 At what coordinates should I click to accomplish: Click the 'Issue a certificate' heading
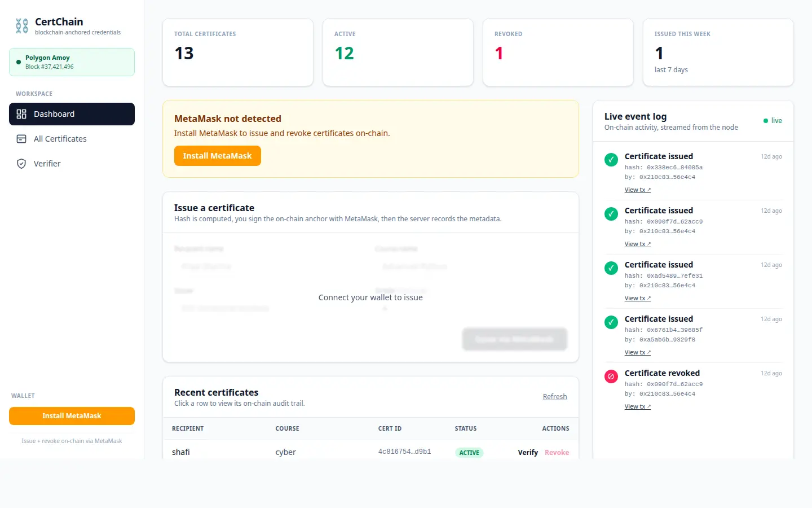[x=214, y=208]
